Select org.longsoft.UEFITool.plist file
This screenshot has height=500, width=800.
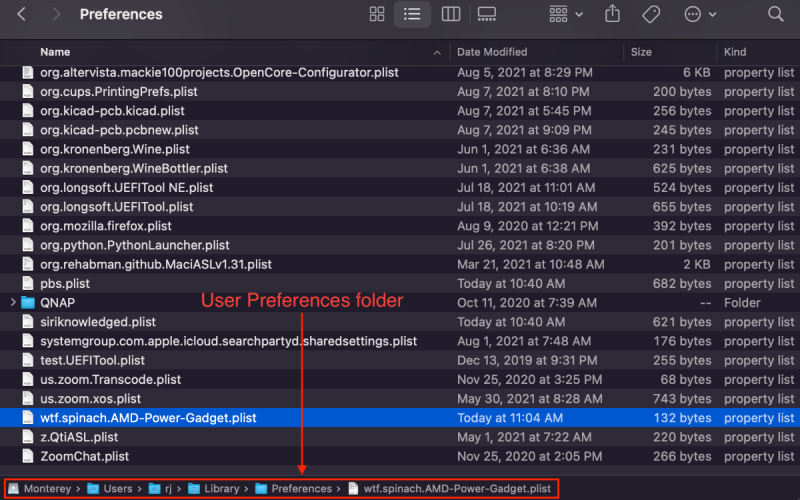point(117,207)
